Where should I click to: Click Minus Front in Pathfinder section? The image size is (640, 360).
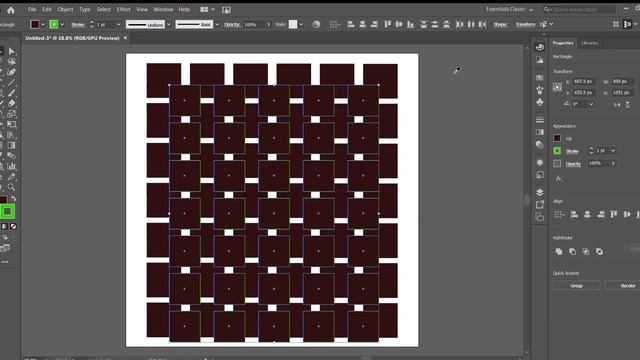(x=573, y=251)
